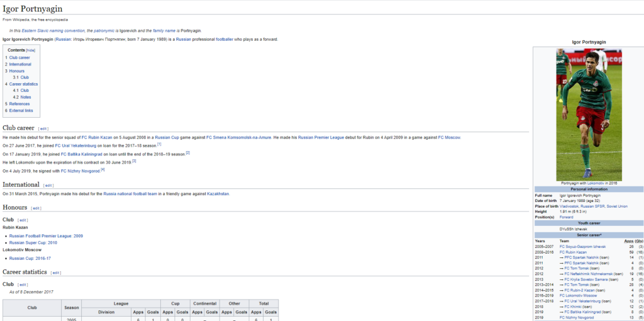Open FC Khimki loan link

573,307
